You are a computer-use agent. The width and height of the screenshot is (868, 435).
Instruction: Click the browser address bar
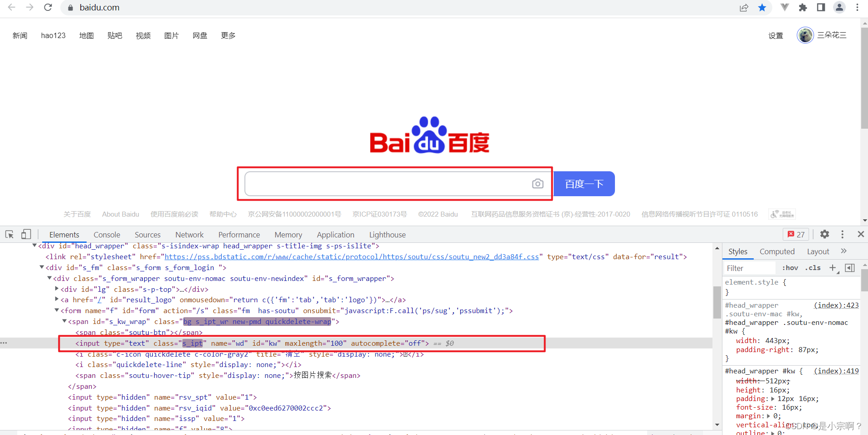pyautogui.click(x=399, y=7)
